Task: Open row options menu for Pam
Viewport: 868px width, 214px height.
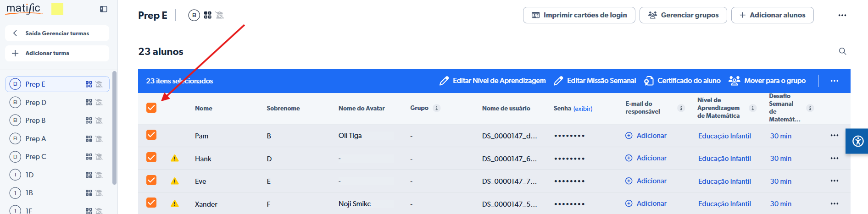Action: (x=834, y=136)
